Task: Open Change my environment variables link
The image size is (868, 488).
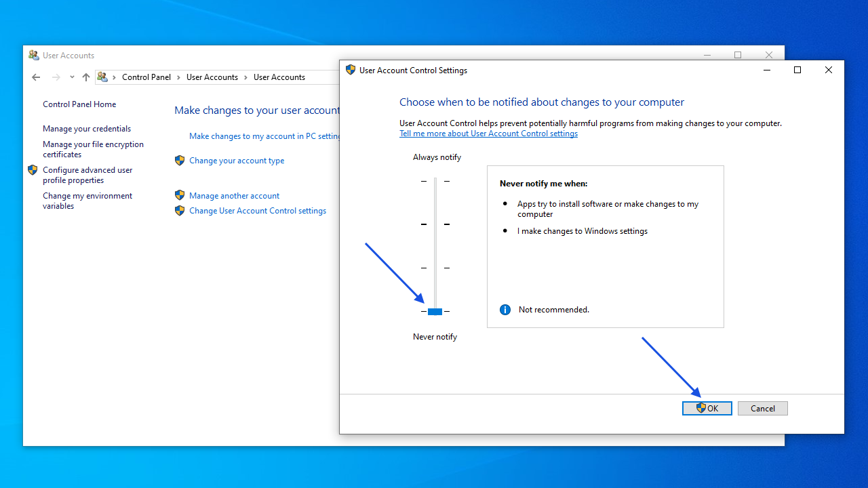Action: pyautogui.click(x=87, y=201)
